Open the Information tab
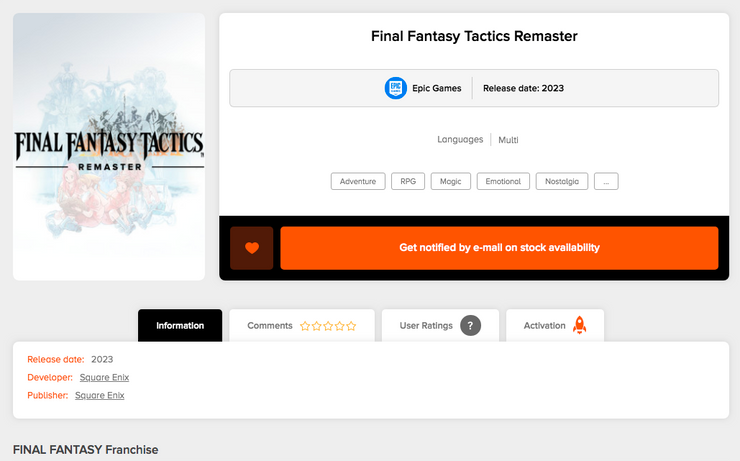Screen dimensions: 740x461 click(180, 326)
